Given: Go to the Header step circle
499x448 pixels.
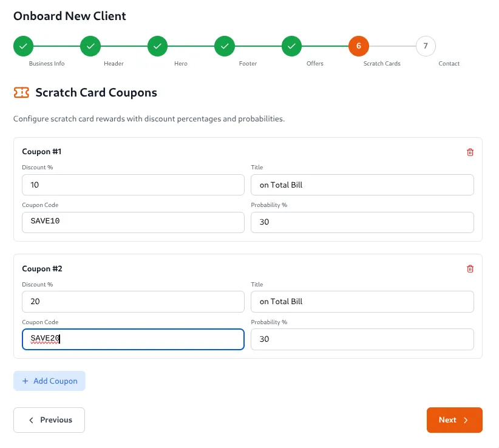Looking at the screenshot, I should coord(90,46).
